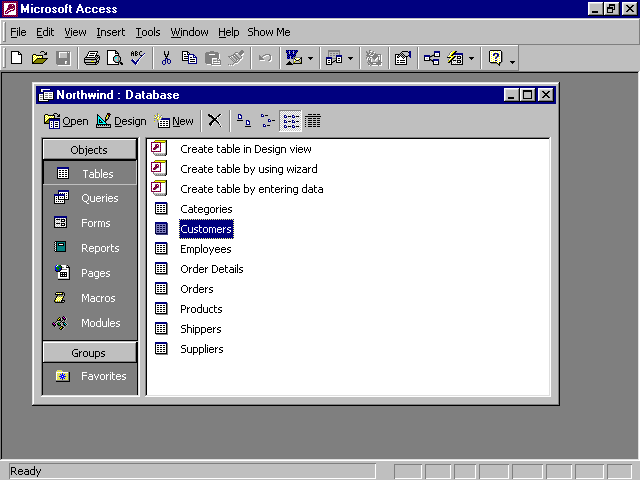Open the Tools menu
The image size is (640, 480).
pyautogui.click(x=148, y=32)
